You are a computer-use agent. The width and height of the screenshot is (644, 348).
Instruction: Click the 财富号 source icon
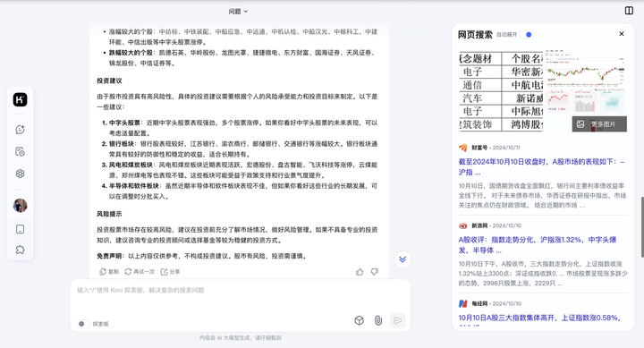pyautogui.click(x=463, y=148)
